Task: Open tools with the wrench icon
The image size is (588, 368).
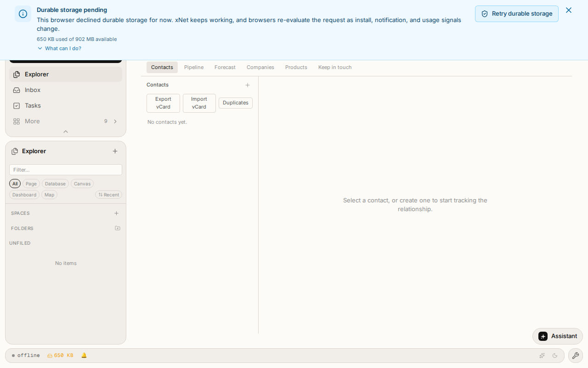Action: click(576, 356)
